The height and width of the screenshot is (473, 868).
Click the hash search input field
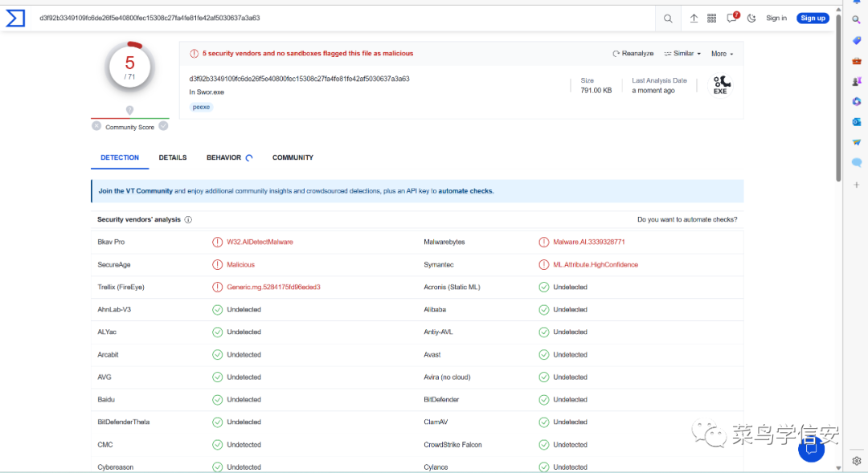tap(343, 18)
